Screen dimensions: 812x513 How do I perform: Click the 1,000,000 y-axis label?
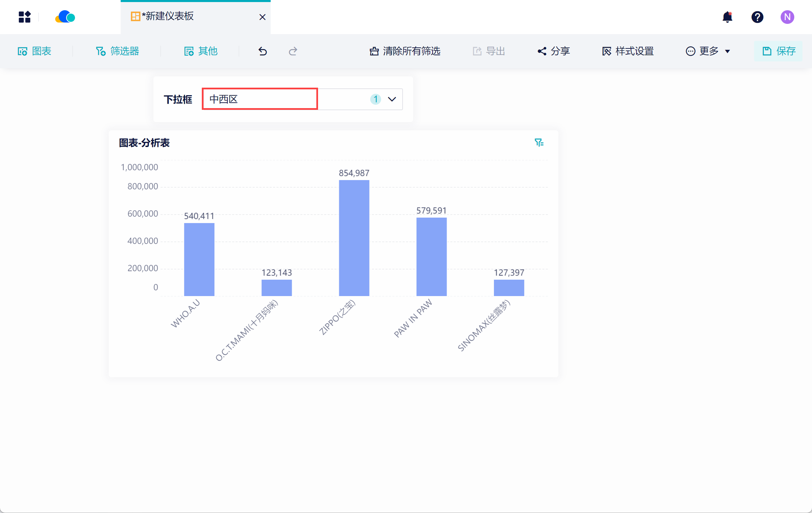[x=139, y=167]
